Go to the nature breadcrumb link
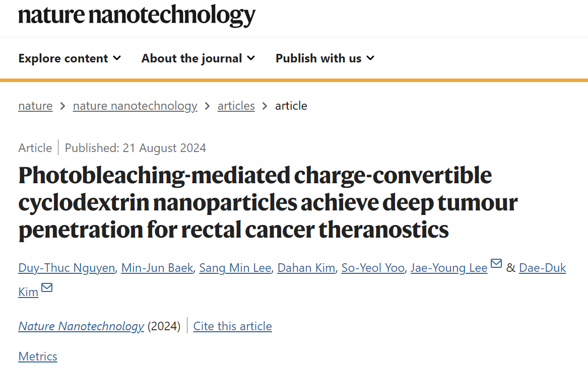The image size is (588, 370). (35, 106)
